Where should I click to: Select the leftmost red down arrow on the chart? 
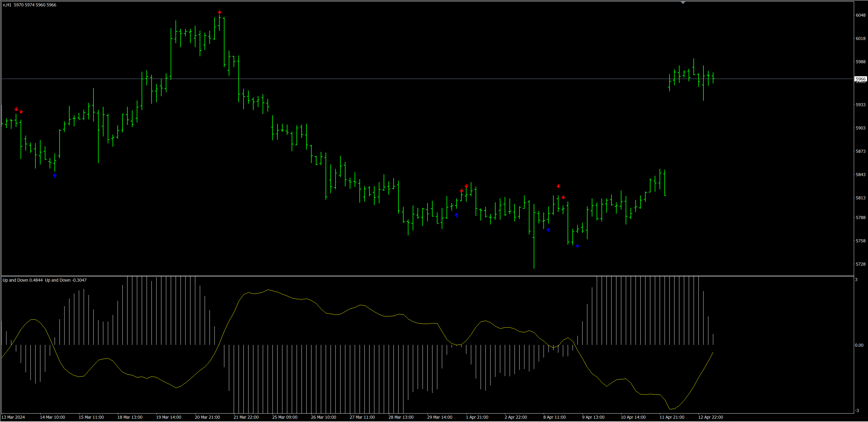(16, 109)
